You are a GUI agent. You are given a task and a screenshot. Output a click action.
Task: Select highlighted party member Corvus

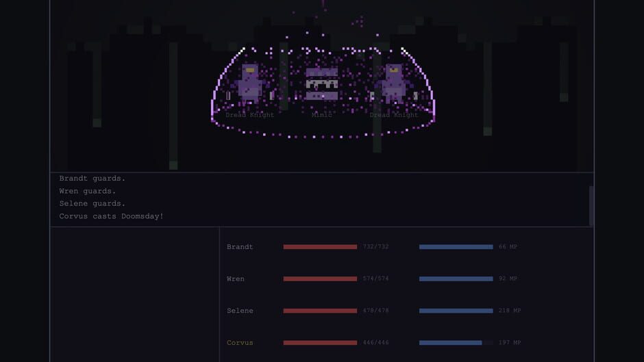[240, 343]
